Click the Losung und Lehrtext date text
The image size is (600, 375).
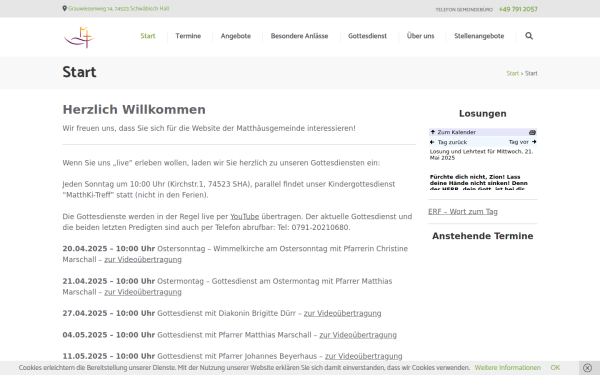pos(481,155)
